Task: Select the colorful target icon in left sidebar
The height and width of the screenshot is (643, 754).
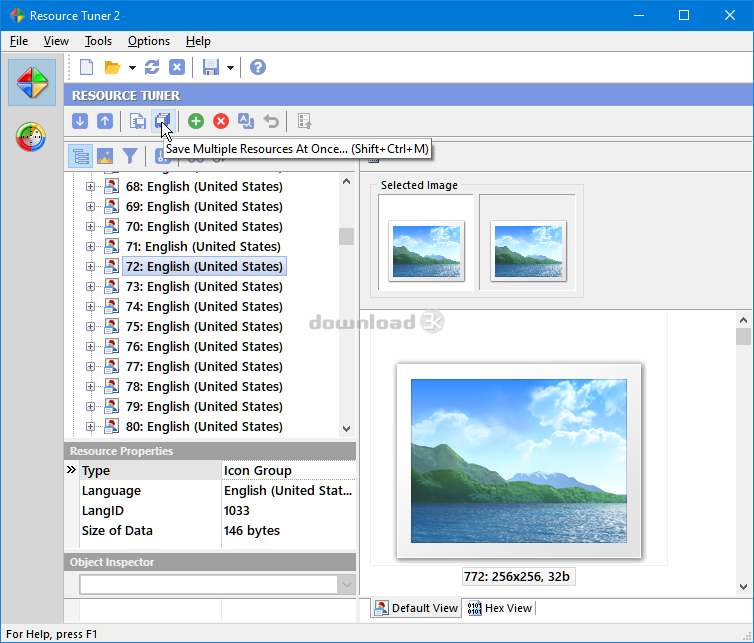Action: tap(31, 137)
